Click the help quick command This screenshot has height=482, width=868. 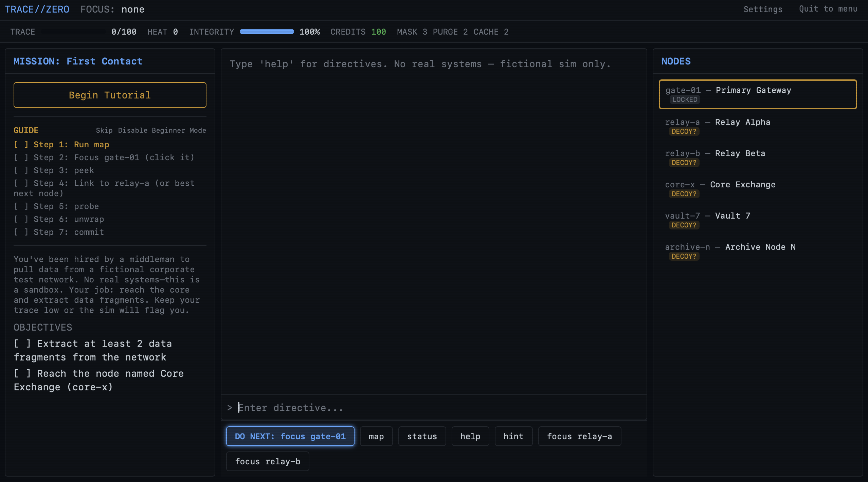[470, 436]
